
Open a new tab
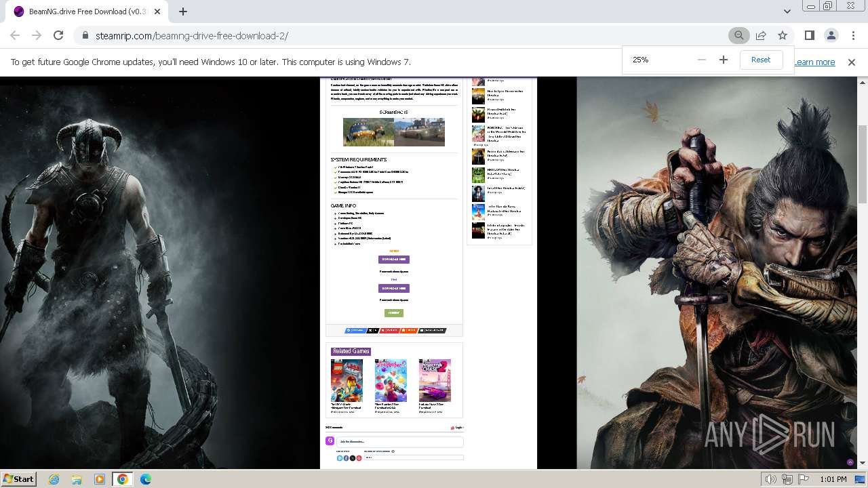183,12
